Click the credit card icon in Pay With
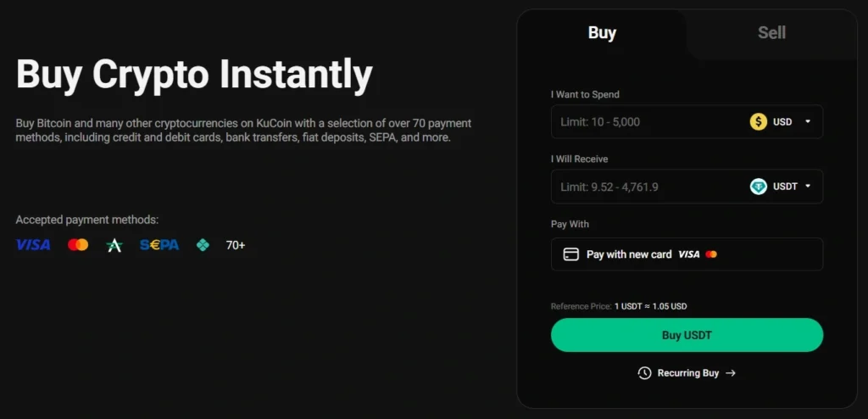Image resolution: width=868 pixels, height=419 pixels. (x=570, y=254)
